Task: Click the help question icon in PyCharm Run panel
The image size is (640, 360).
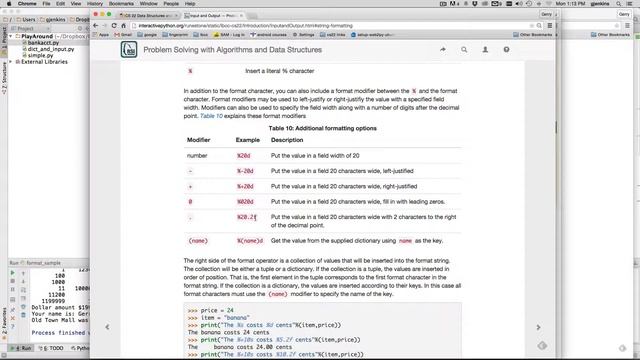Action: tap(13, 327)
